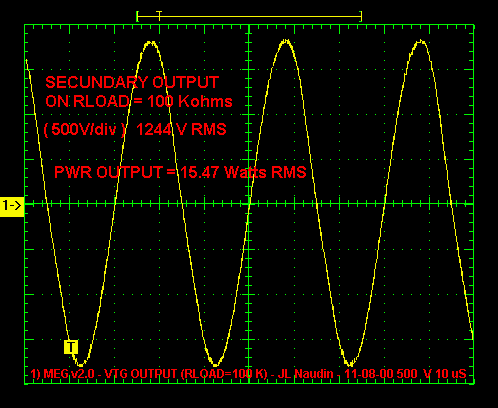Screen dimensions: 498x408
Task: Click the second positive peak of the waveform
Action: coord(286,41)
